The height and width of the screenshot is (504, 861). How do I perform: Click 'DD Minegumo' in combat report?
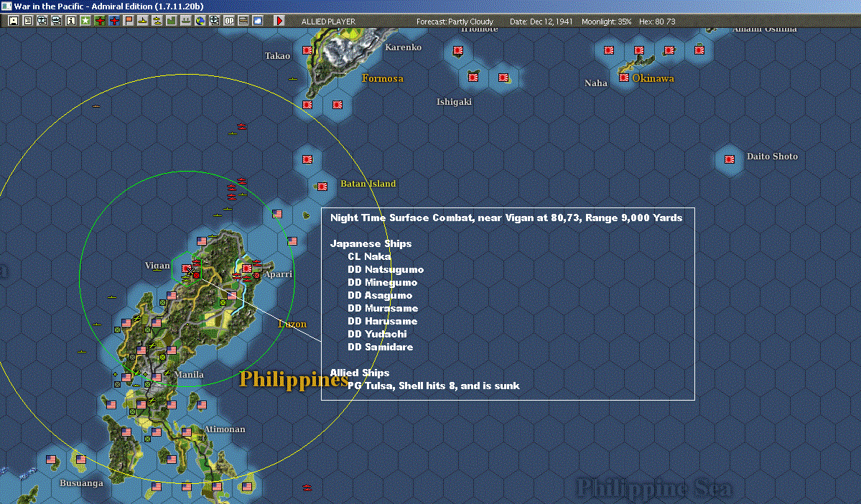382,282
